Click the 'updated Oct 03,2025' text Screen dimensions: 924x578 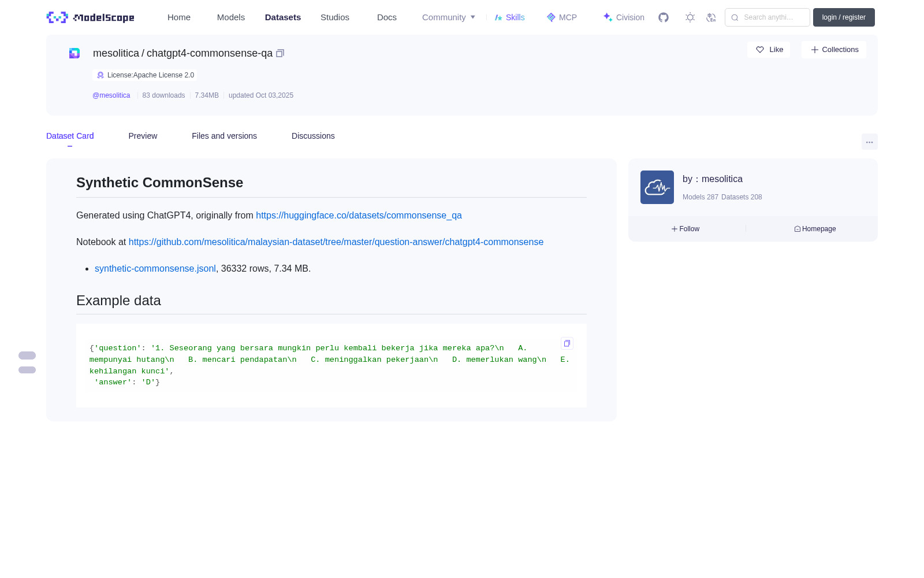[x=261, y=95]
